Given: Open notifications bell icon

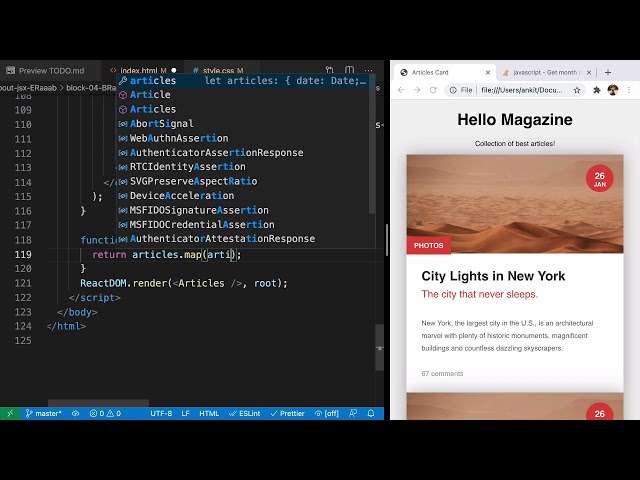Looking at the screenshot, I should 371,413.
